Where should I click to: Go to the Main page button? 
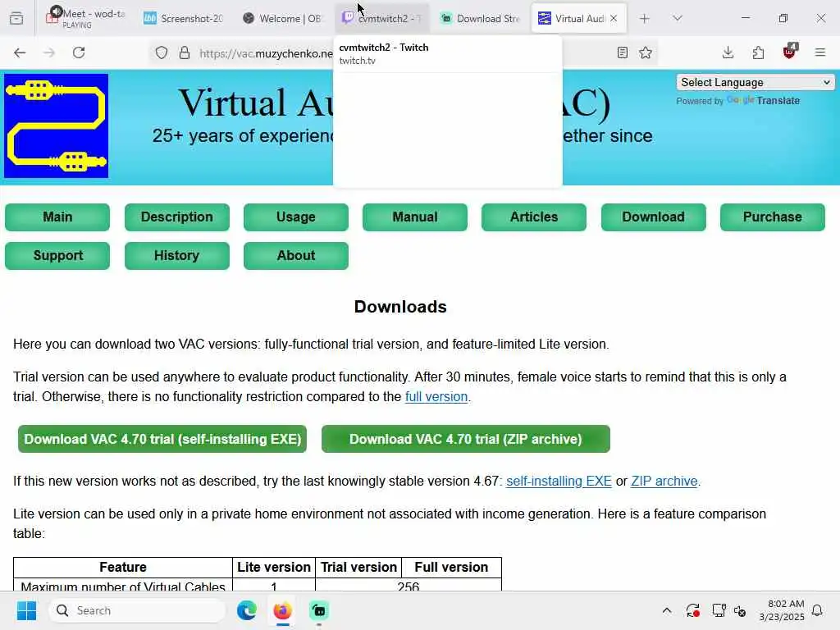57,217
